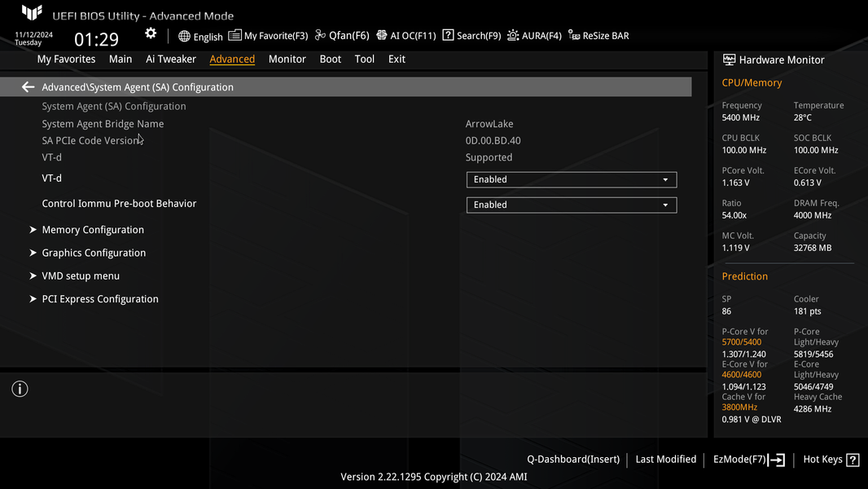Image resolution: width=868 pixels, height=489 pixels.
Task: Open My Favorite(F3) list icon
Action: 235,35
